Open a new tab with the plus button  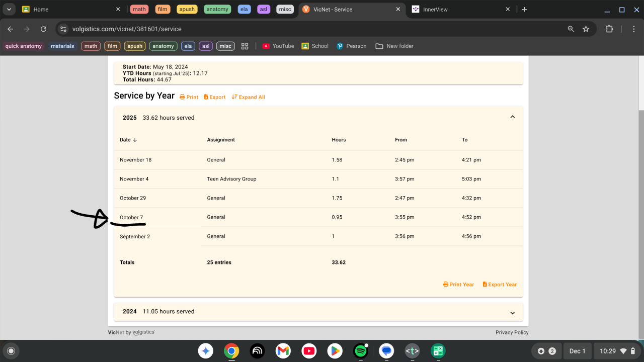(525, 9)
